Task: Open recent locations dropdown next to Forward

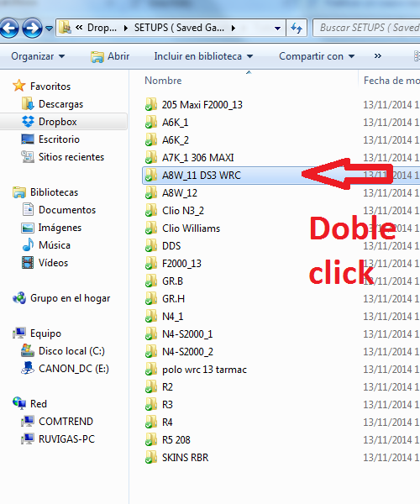Action: [x=50, y=29]
